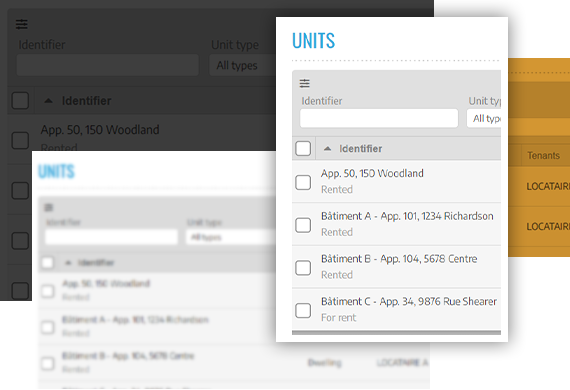Click horizontal scrollbar at bottom of white panel
Screen dimensions: 570x390
[396, 333]
